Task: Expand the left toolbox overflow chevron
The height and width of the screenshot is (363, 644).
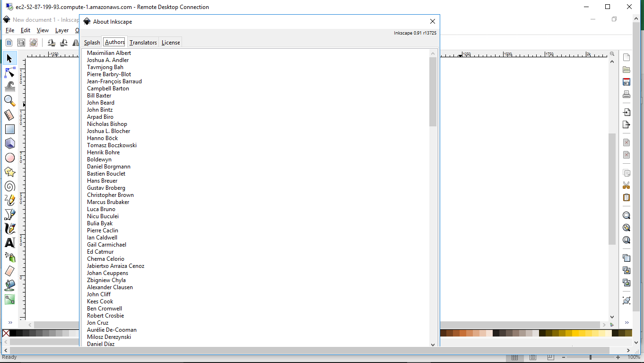Action: coord(10,323)
